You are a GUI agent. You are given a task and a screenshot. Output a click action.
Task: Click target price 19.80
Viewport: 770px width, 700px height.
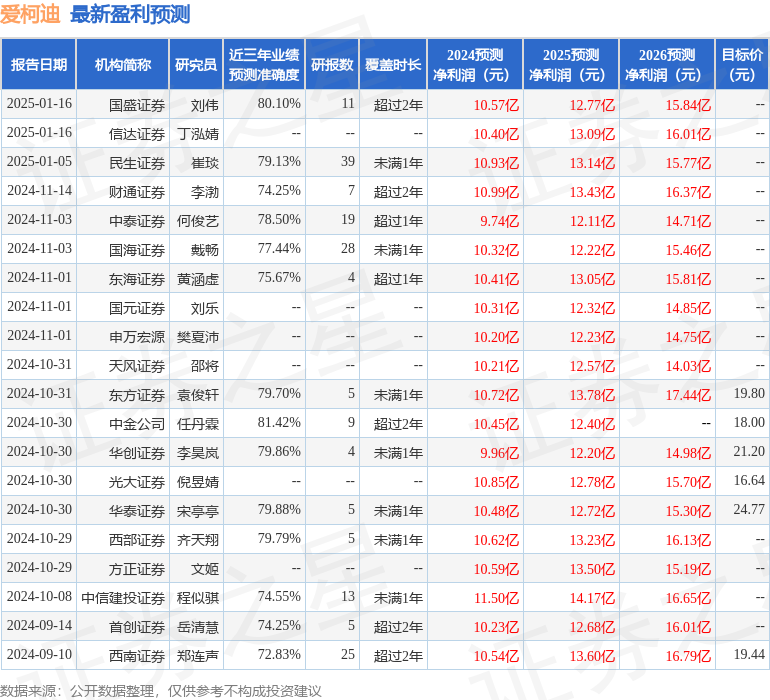pyautogui.click(x=749, y=393)
